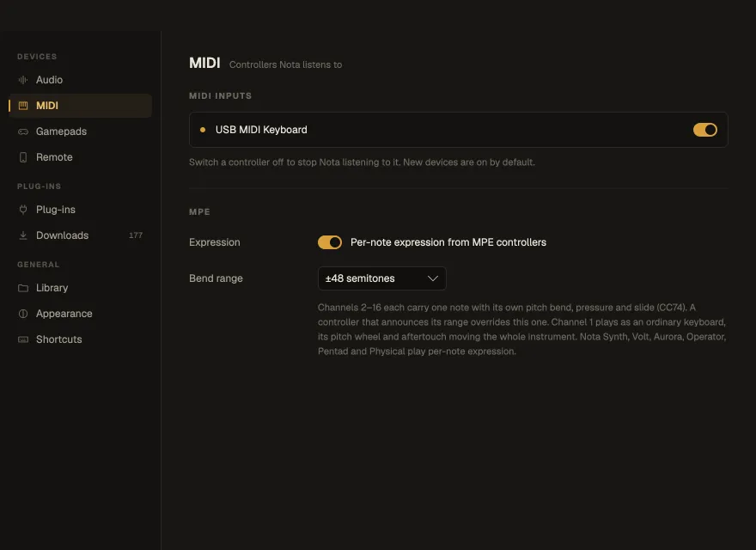This screenshot has height=550, width=756.
Task: Click the 'Per-note expression from MPE controllers' label
Action: (448, 242)
